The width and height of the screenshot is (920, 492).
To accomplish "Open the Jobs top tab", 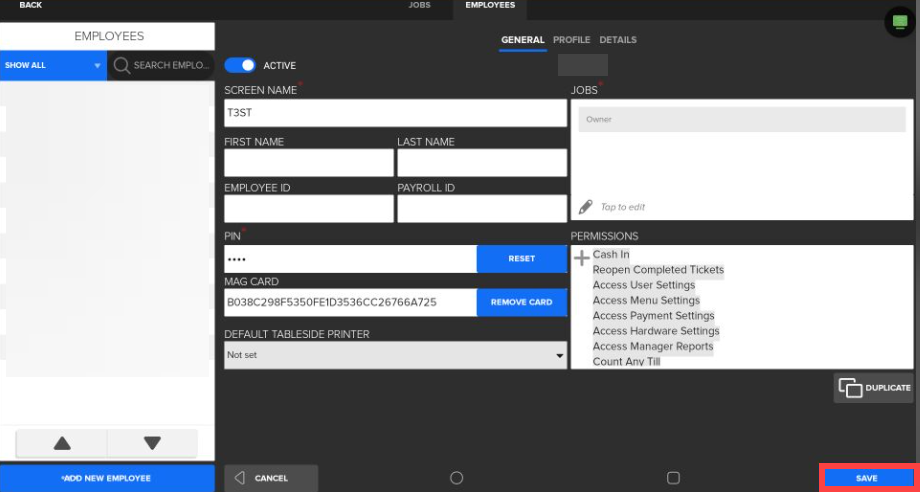I will pyautogui.click(x=420, y=6).
